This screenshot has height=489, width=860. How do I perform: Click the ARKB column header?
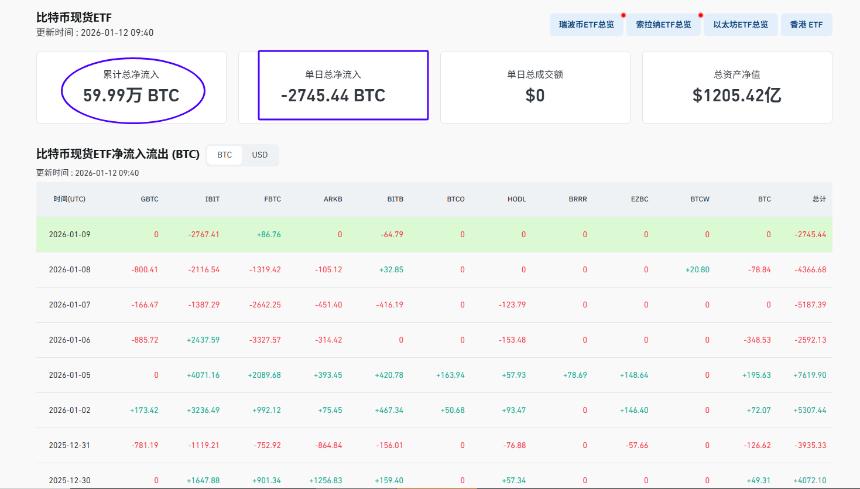333,199
